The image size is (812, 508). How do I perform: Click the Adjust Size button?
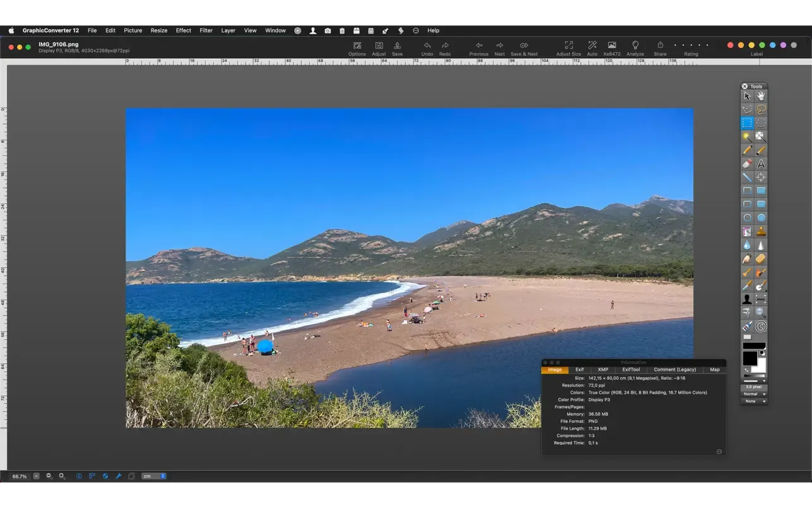click(568, 49)
